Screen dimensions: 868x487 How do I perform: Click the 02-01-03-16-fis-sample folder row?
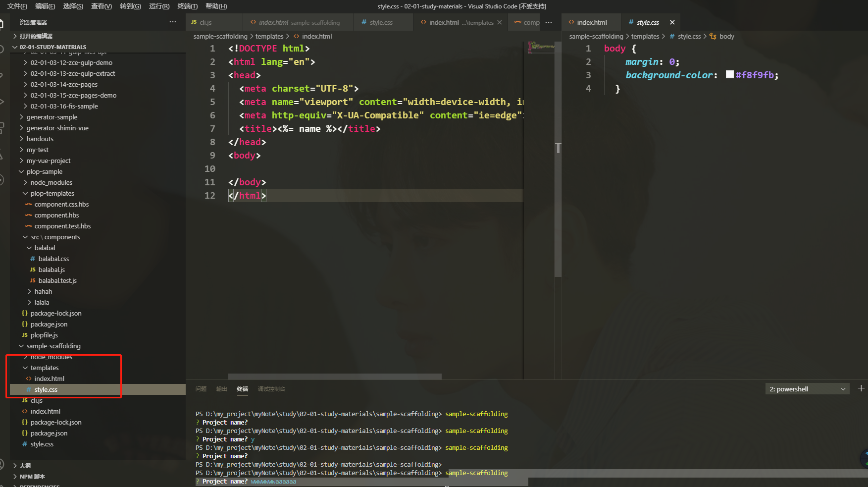coord(98,106)
